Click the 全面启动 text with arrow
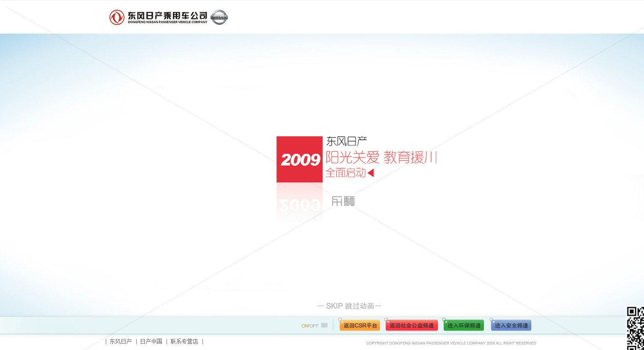Viewport: 644px width, 350px height. (x=350, y=173)
